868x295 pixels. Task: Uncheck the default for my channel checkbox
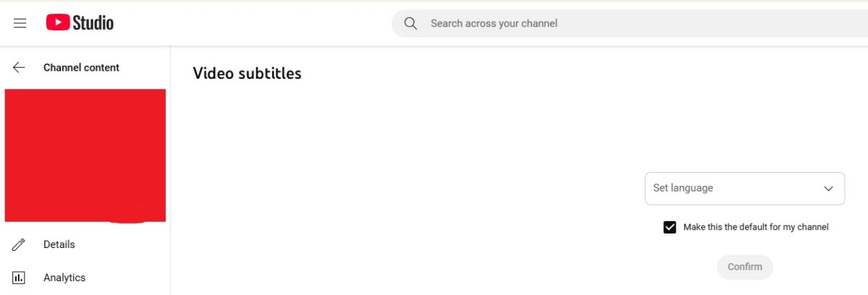point(670,227)
